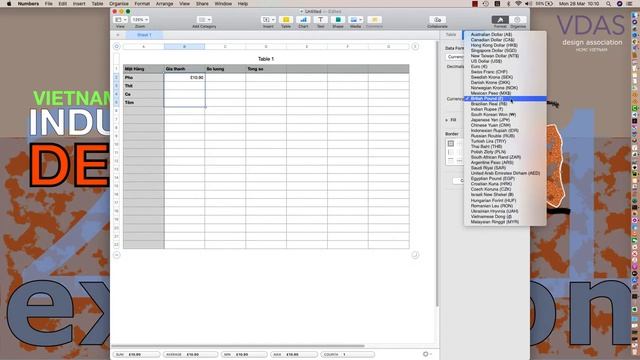Viewport: 640px width, 360px height.
Task: Select United Arab Emirates Dirham (AED)
Action: tap(505, 173)
